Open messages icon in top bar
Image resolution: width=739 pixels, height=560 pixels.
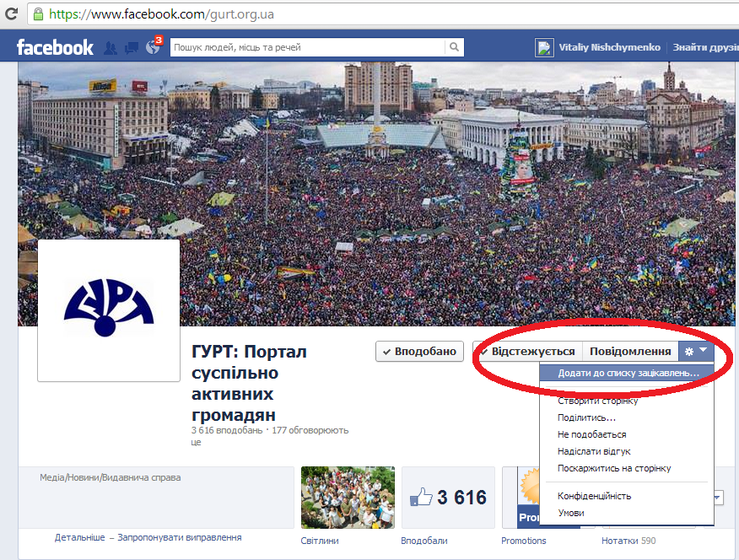click(x=132, y=47)
